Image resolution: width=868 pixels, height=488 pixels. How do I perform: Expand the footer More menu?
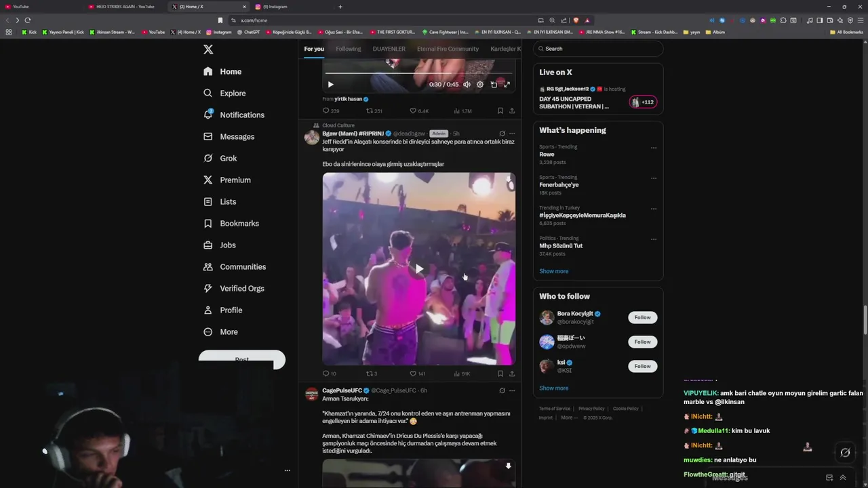tap(568, 418)
